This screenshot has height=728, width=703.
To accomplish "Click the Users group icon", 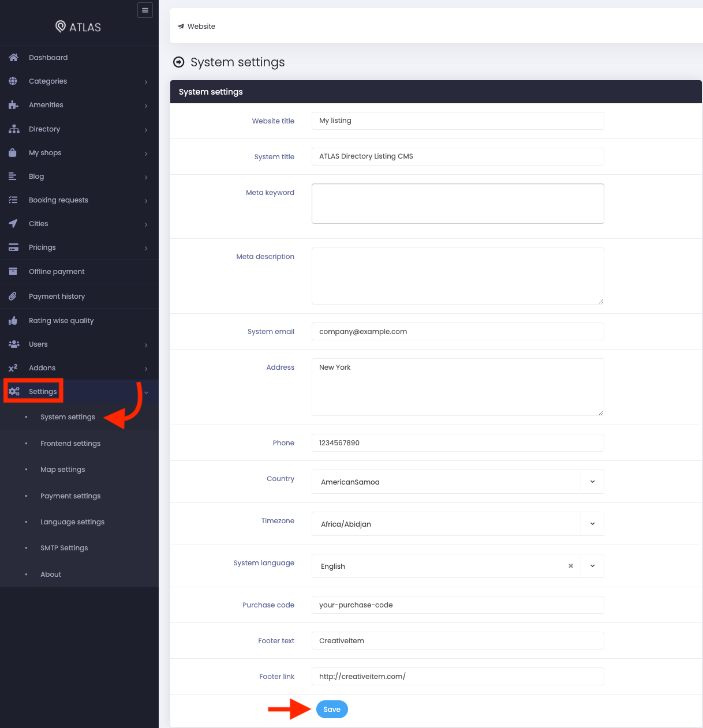I will [x=14, y=344].
